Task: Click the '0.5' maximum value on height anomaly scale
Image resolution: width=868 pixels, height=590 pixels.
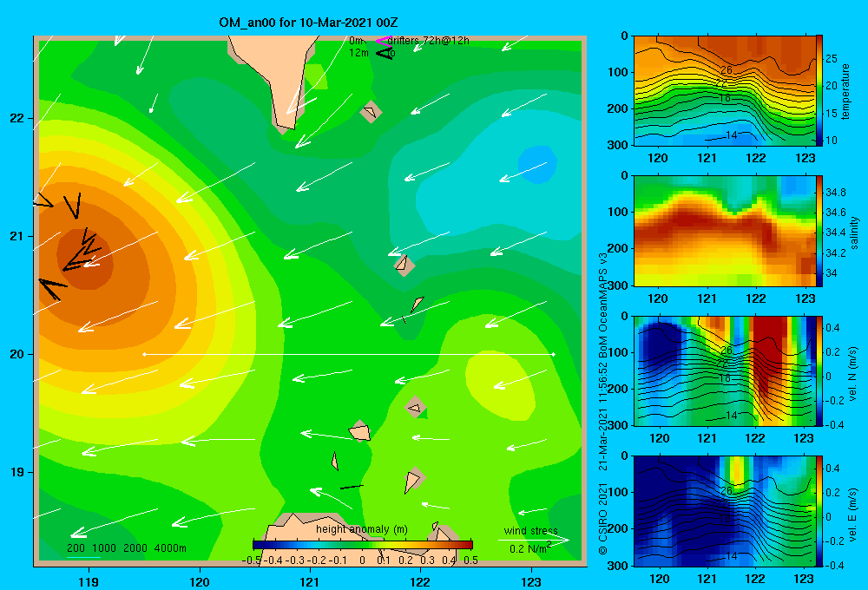Action: pyautogui.click(x=470, y=560)
